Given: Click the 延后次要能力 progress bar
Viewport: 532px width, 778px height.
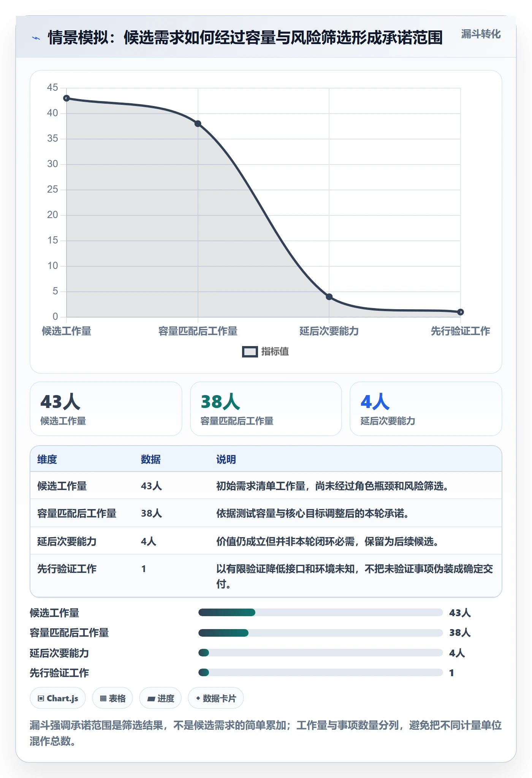Looking at the screenshot, I should [x=320, y=653].
